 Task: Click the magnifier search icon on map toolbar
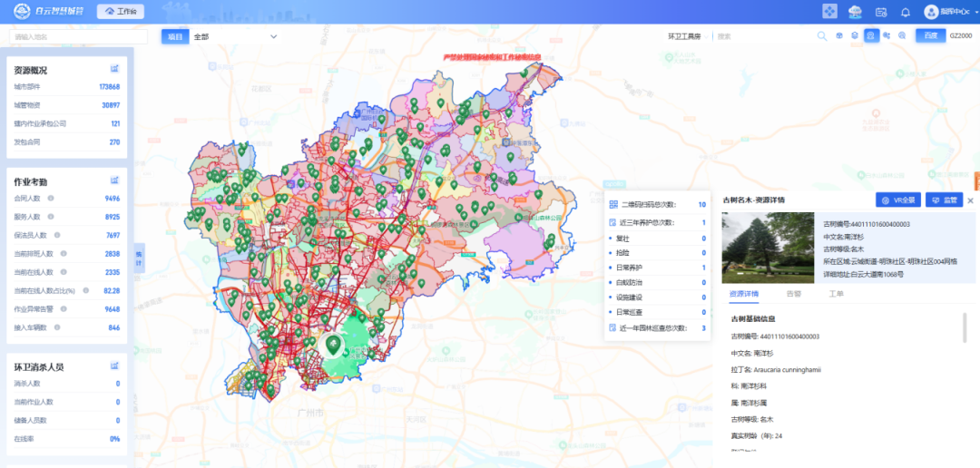pyautogui.click(x=822, y=36)
